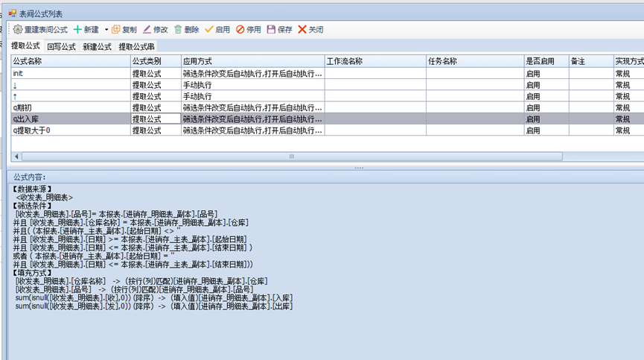Screen dimensions: 644x360
Task: Select the q提取大于0 formula row
Action: (x=71, y=130)
